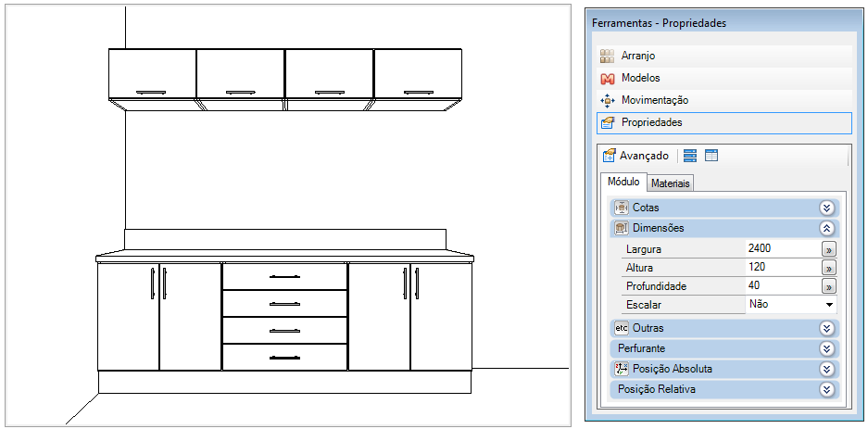Click the Largura more-options button
This screenshot has height=429, width=868.
(829, 249)
